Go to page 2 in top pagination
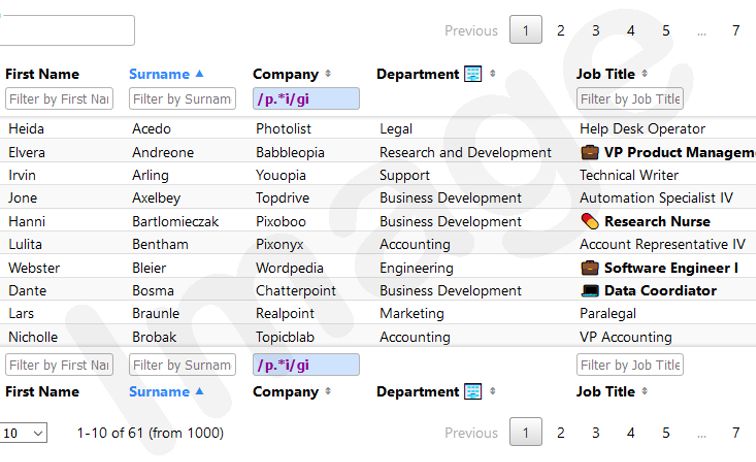 click(561, 31)
